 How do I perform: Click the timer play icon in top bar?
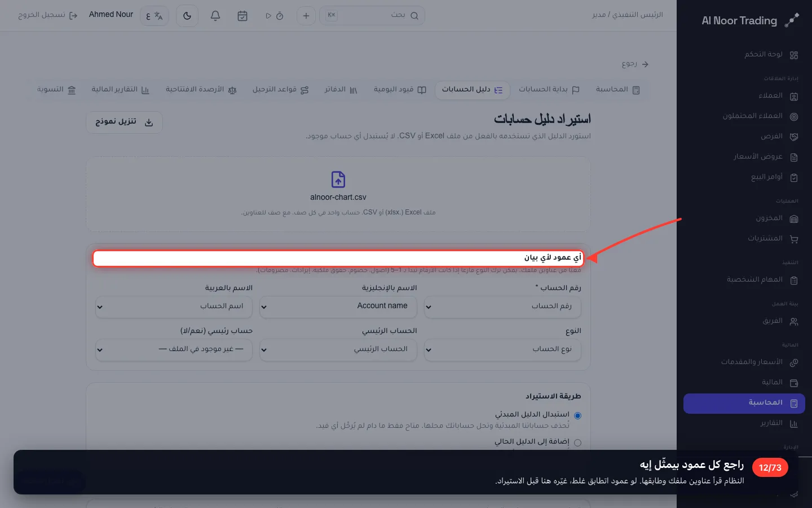[274, 16]
